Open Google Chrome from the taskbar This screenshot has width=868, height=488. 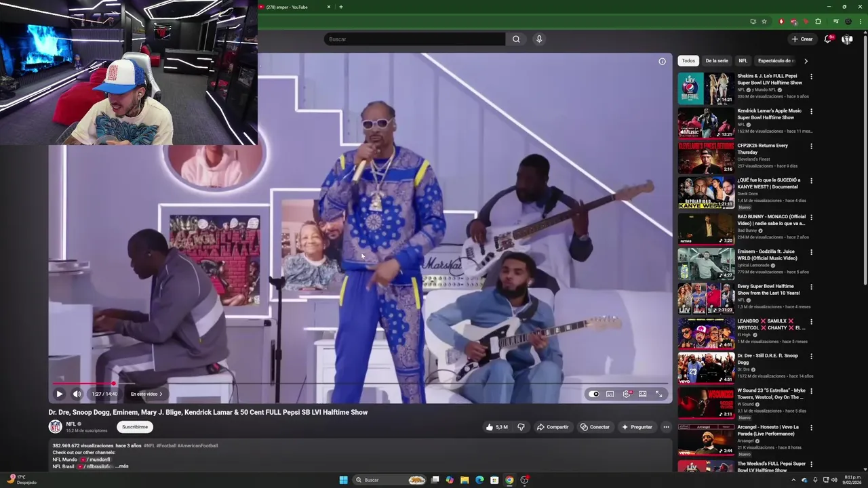point(509,480)
